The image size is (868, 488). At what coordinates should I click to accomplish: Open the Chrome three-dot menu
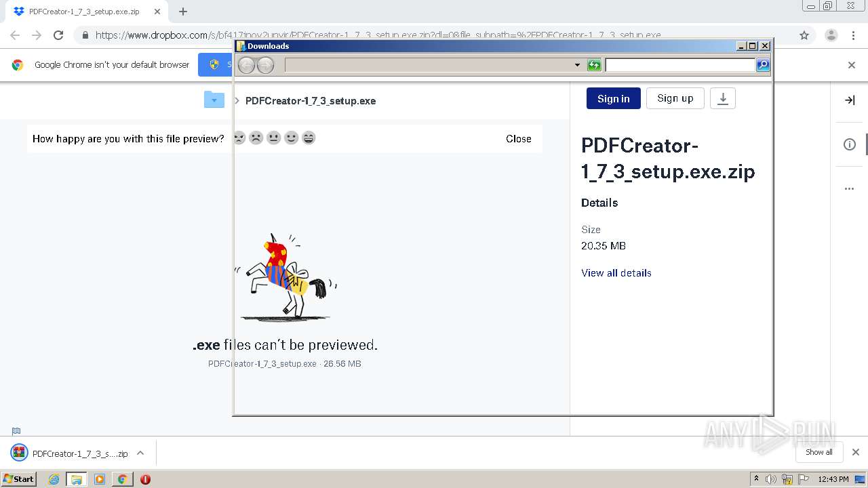coord(853,35)
